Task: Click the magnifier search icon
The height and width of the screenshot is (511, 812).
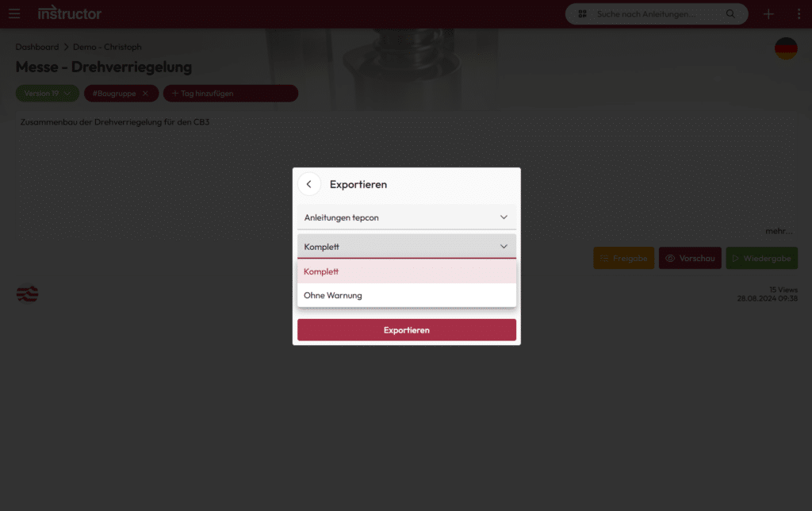Action: click(730, 13)
